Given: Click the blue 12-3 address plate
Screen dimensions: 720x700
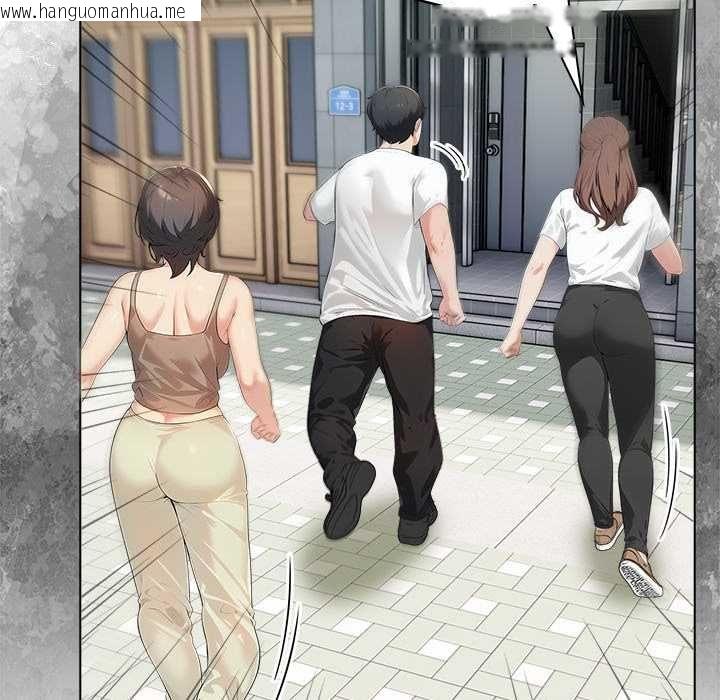Looking at the screenshot, I should pos(344,100).
